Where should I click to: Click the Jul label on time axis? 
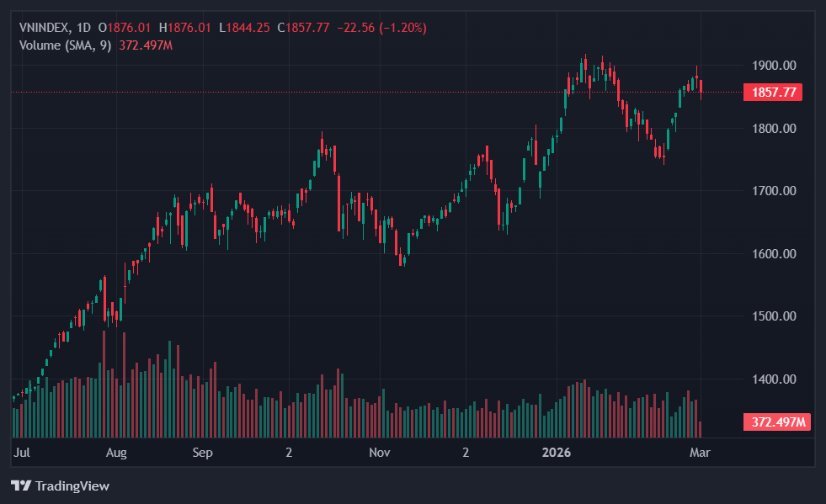[x=23, y=453]
